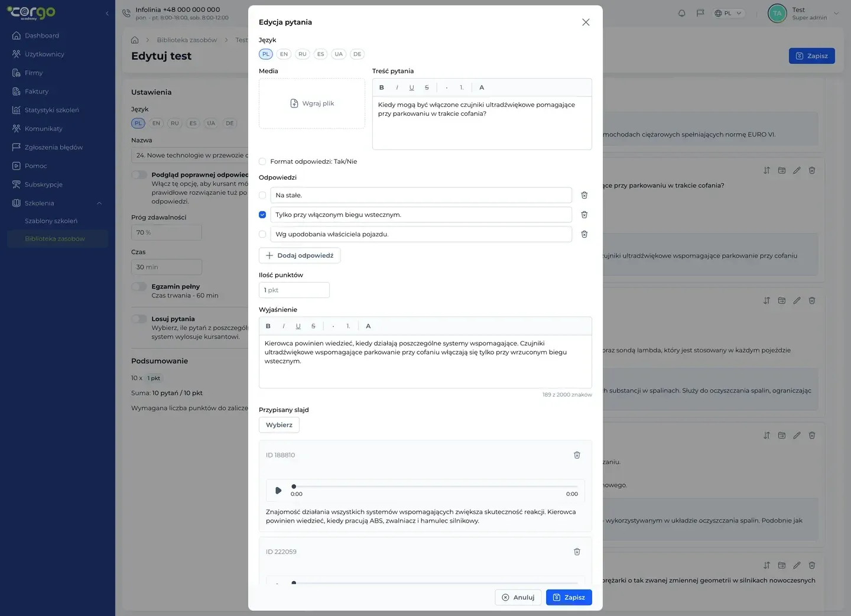The height and width of the screenshot is (616, 851).
Task: Close the Edycja pytania dialog
Action: tap(586, 22)
